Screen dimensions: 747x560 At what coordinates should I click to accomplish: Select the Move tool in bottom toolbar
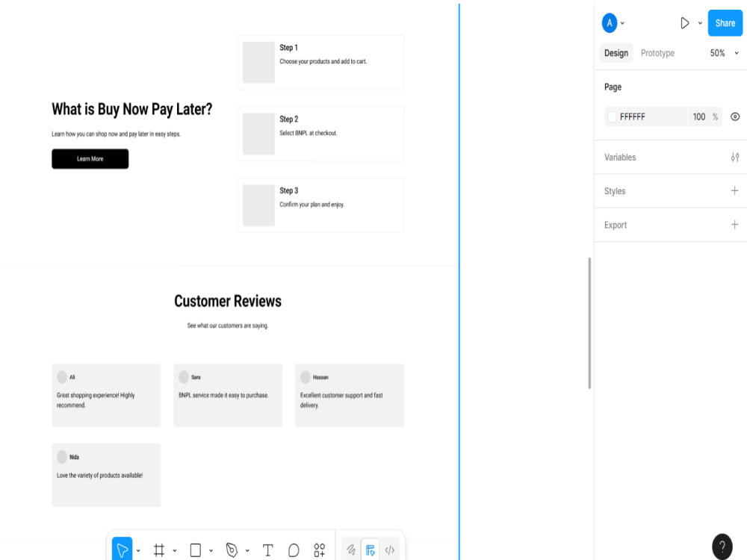click(x=122, y=550)
